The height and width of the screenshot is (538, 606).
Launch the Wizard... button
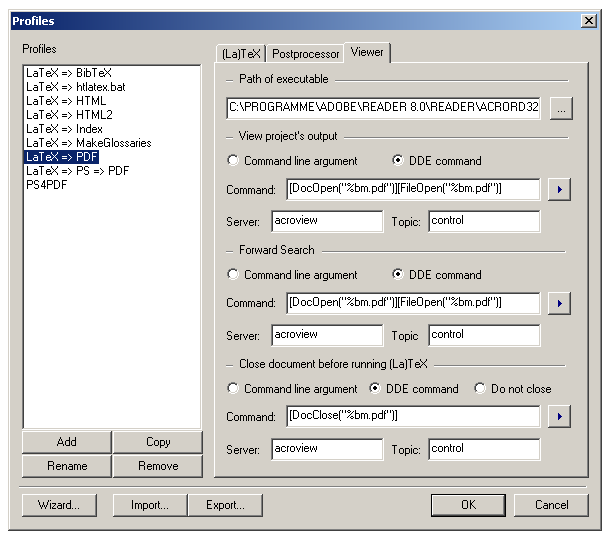61,505
